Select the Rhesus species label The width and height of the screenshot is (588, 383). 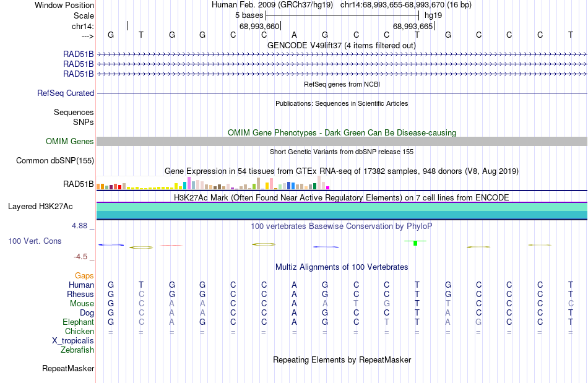click(80, 294)
